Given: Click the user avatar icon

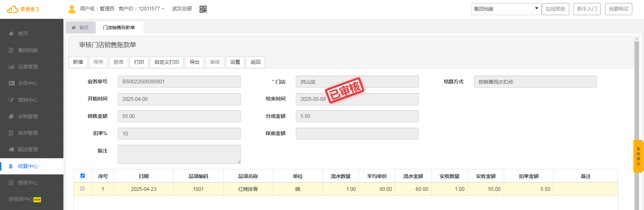Looking at the screenshot, I should (x=72, y=9).
